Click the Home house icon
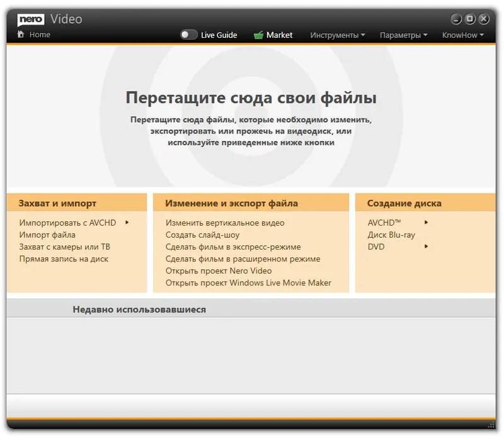The height and width of the screenshot is (438, 504). tap(21, 34)
